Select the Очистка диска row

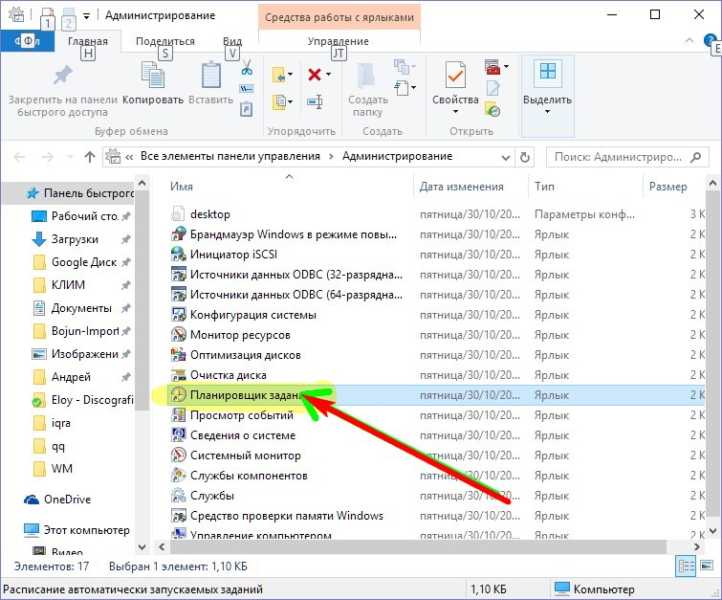(x=436, y=375)
